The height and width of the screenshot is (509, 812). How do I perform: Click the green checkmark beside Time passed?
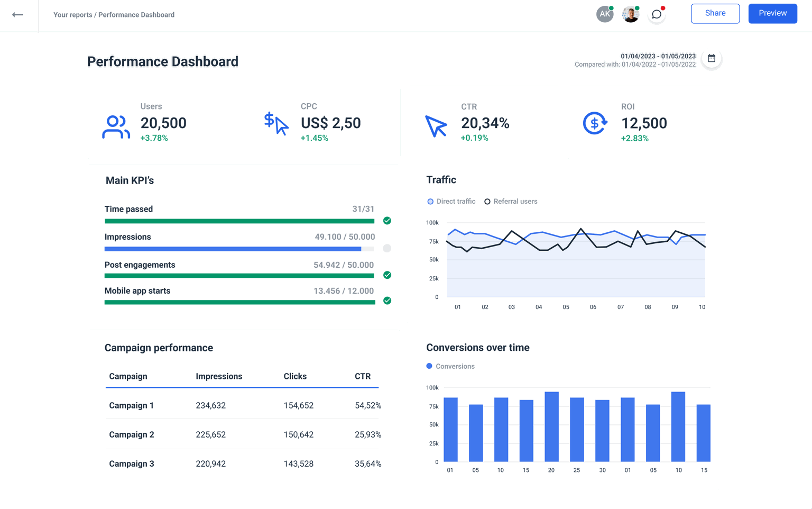(x=387, y=221)
